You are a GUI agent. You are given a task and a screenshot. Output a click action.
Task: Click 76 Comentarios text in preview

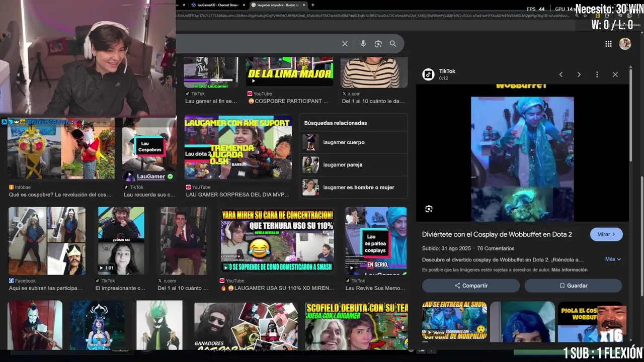496,248
